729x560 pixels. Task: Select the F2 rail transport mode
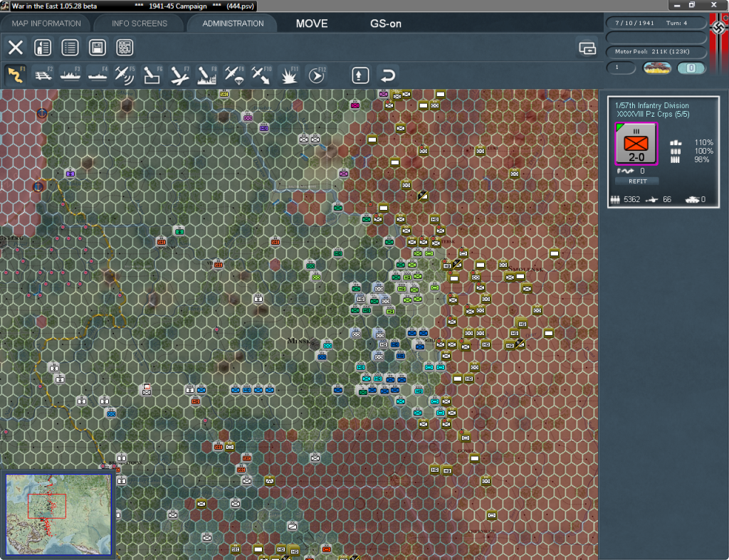coord(43,75)
